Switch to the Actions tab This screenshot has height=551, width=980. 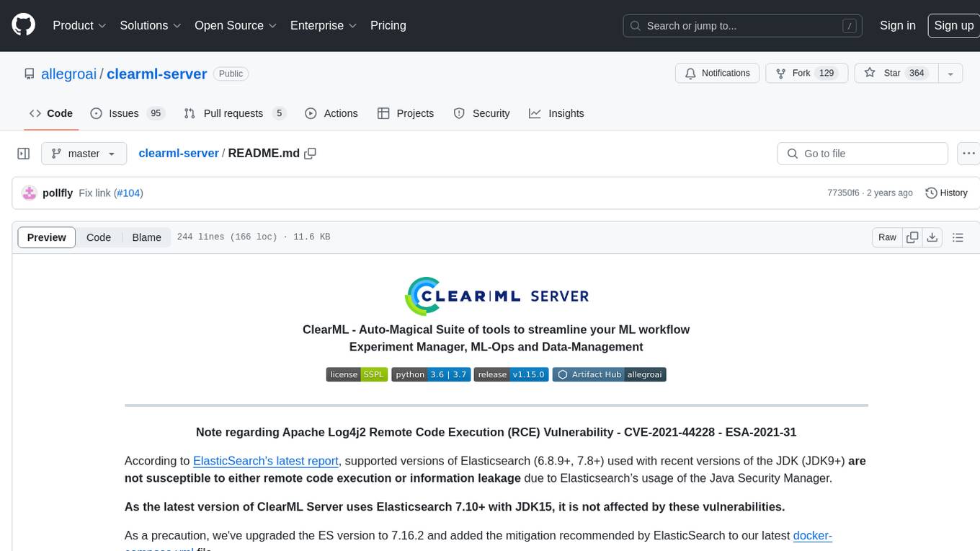[331, 113]
